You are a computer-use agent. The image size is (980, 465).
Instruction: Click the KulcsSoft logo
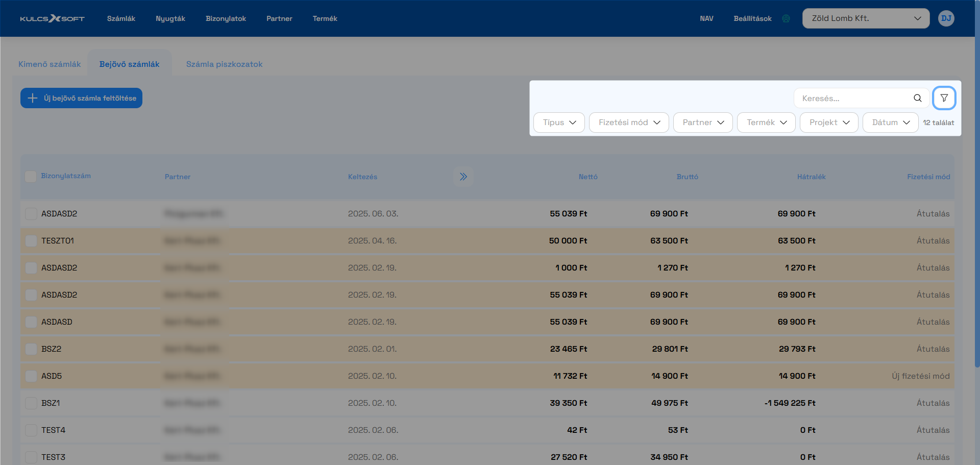[x=52, y=18]
